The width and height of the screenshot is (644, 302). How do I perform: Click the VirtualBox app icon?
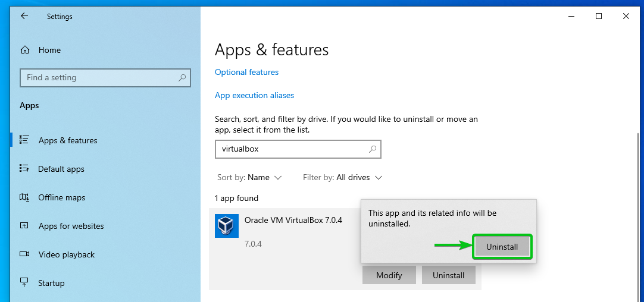point(227,226)
